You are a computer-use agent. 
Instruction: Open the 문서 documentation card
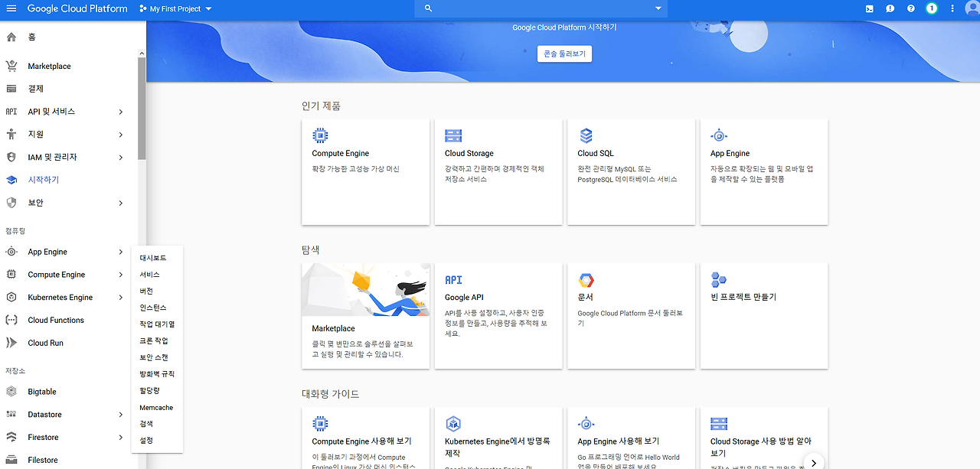coord(632,316)
